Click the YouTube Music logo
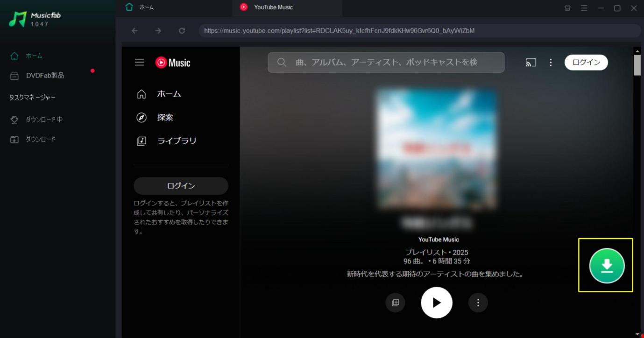Screen dimensions: 644x338 (173, 63)
